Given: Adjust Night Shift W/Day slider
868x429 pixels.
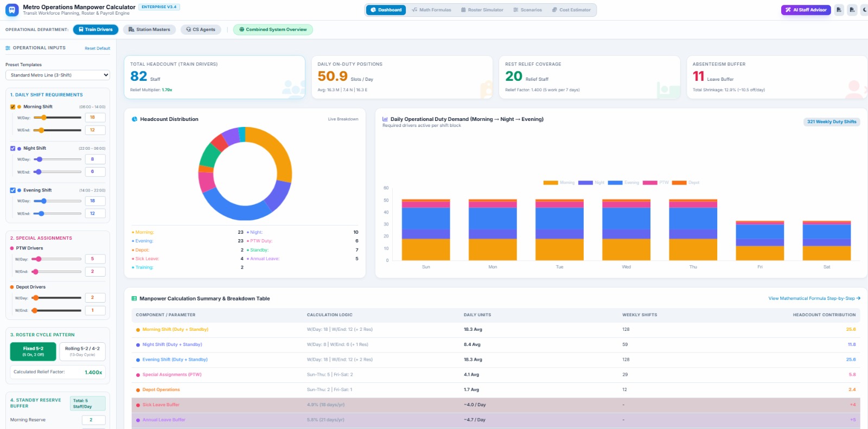Looking at the screenshot, I should [57, 159].
